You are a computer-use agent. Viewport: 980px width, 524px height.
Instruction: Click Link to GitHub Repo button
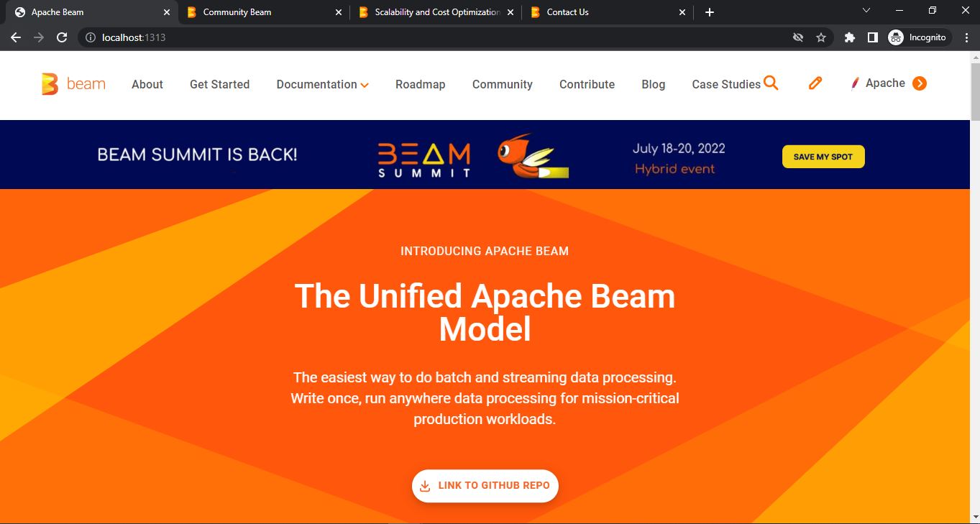pos(485,485)
